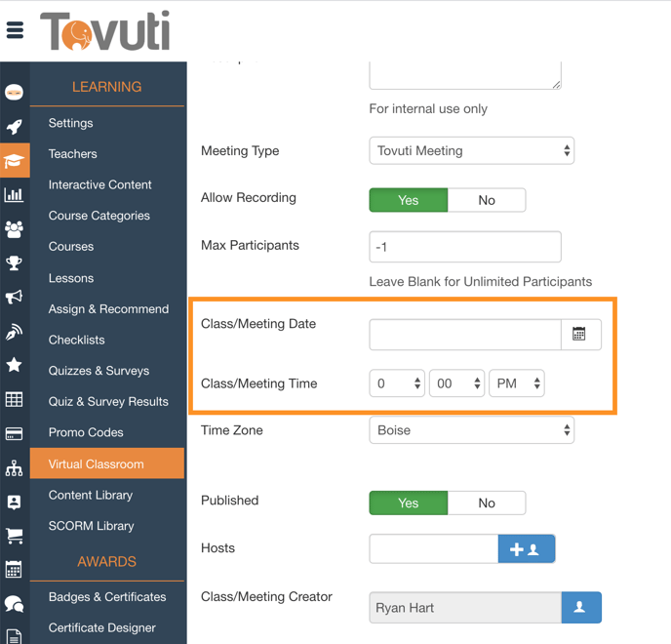Viewport: 671px width, 644px height.
Task: Open the Badges & Certificates link
Action: pos(107,597)
